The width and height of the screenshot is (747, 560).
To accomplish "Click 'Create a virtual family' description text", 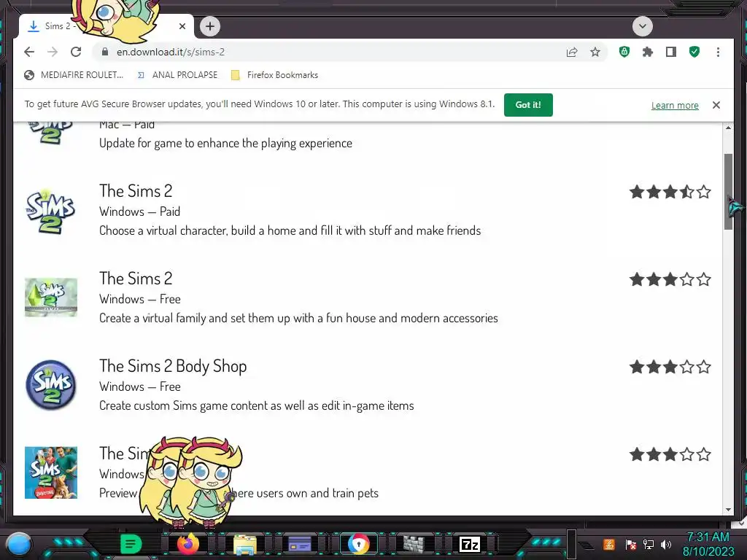I will (298, 318).
